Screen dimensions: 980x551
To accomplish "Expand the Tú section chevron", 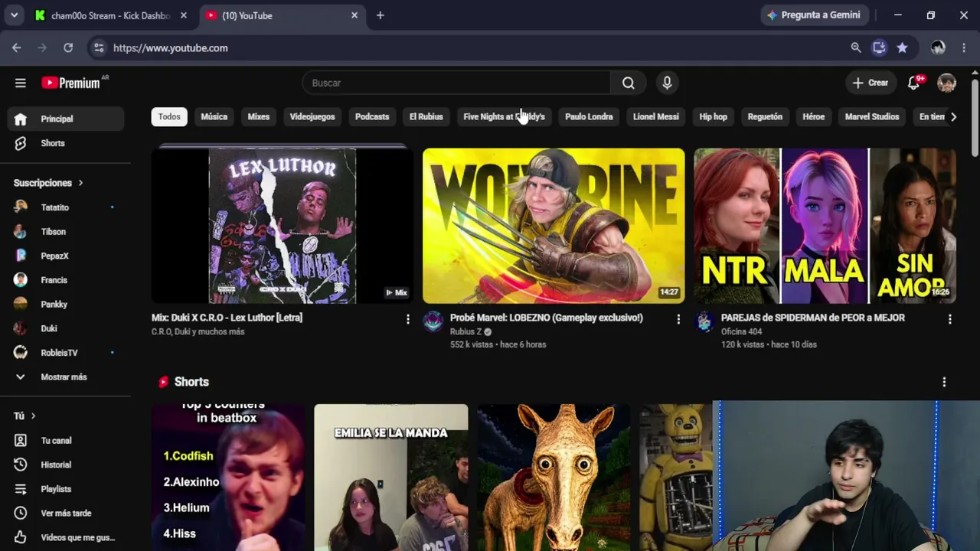I will coord(33,416).
